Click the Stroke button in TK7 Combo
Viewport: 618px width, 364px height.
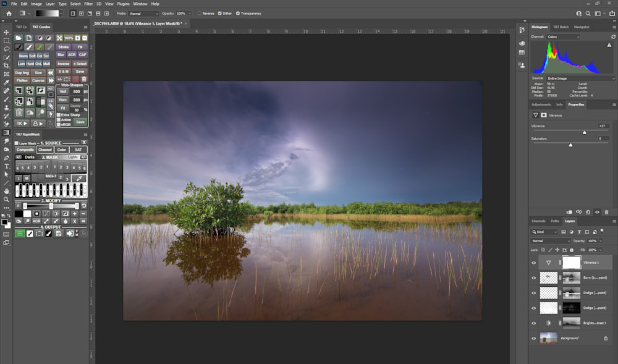[63, 47]
